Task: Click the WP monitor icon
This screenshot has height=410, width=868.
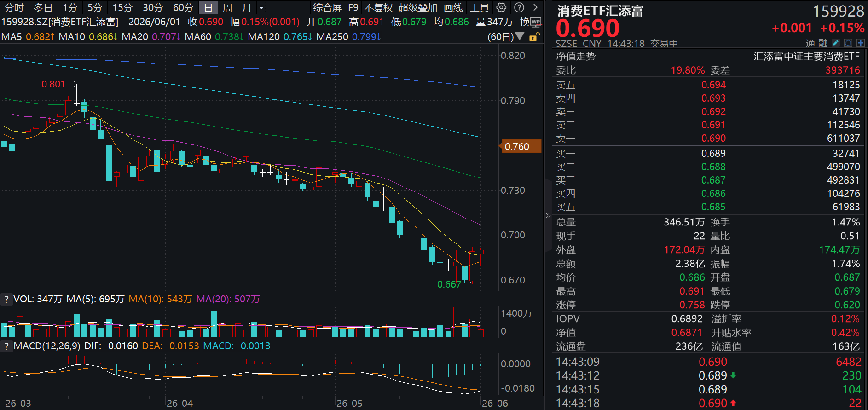Action: click(536, 22)
